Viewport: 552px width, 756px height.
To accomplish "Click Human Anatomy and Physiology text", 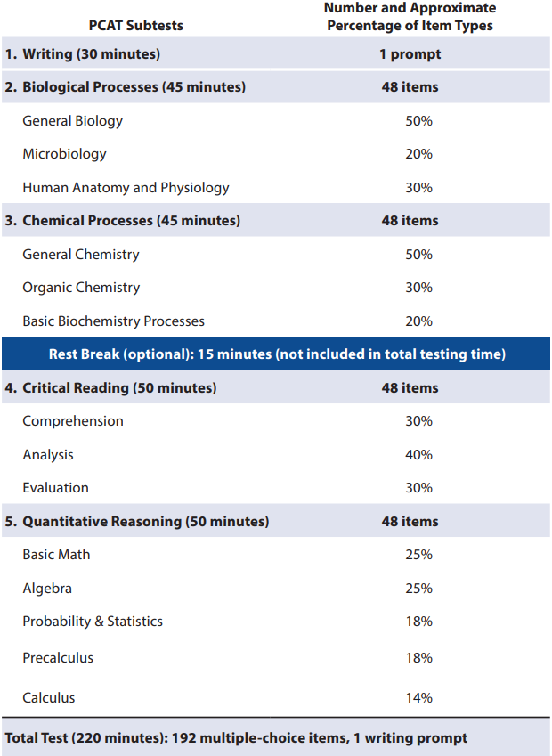I will 126,188.
